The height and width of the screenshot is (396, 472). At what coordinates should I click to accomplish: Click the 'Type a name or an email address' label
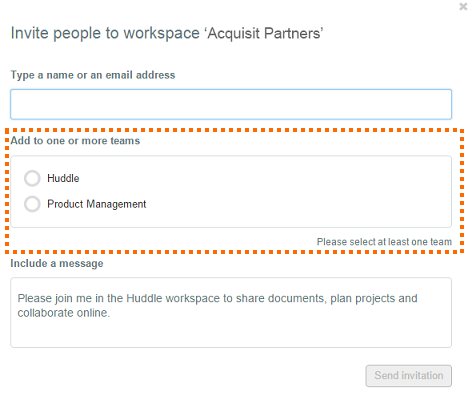[93, 75]
